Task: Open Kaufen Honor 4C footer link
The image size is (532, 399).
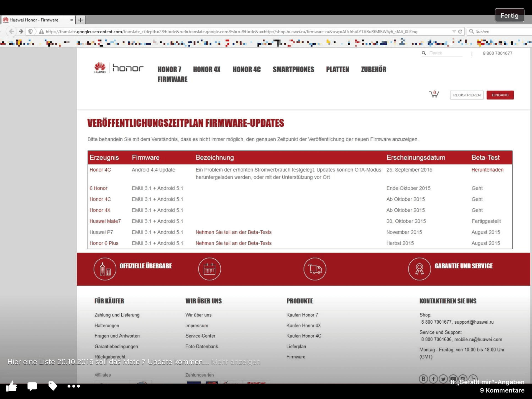Action: click(304, 336)
